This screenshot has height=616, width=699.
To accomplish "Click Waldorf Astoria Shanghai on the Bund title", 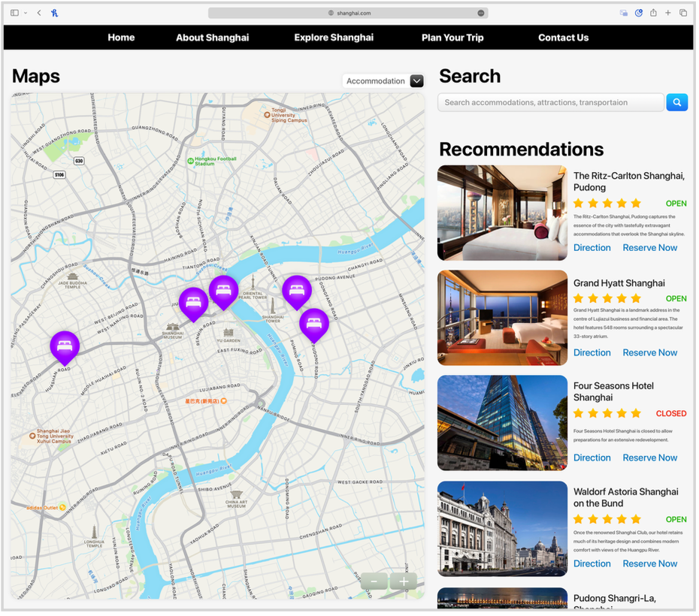I will click(628, 499).
